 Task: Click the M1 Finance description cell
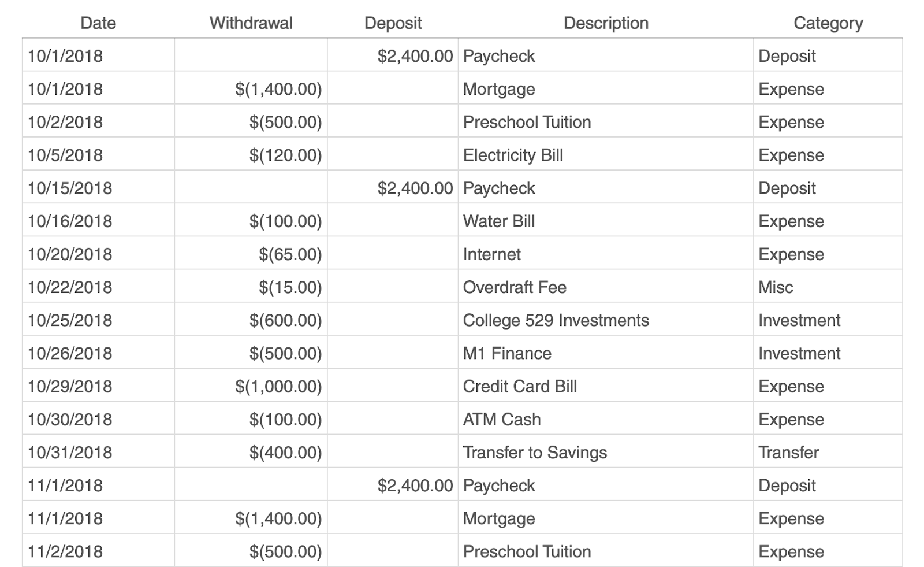coord(507,353)
